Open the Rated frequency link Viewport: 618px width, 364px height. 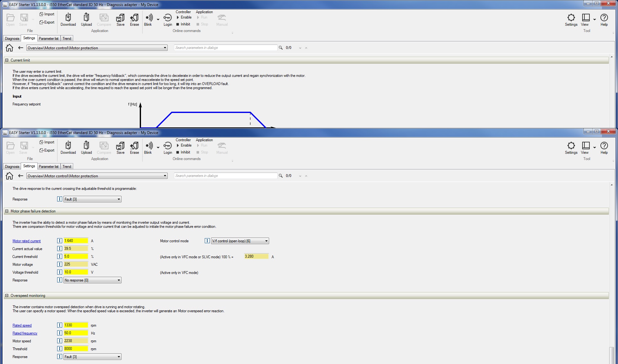25,333
